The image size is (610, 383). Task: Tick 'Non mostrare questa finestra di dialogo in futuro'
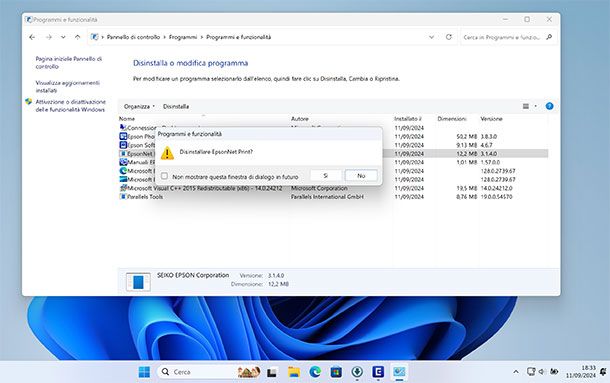[x=164, y=176]
